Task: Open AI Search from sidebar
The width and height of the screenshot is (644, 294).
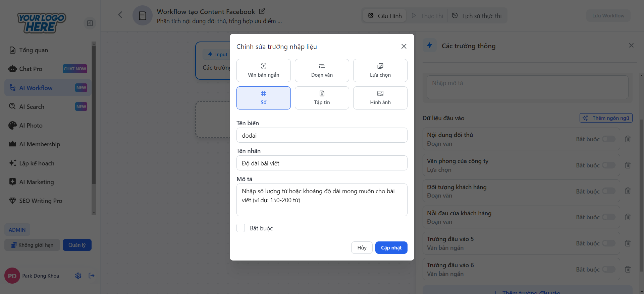Action: tap(32, 106)
